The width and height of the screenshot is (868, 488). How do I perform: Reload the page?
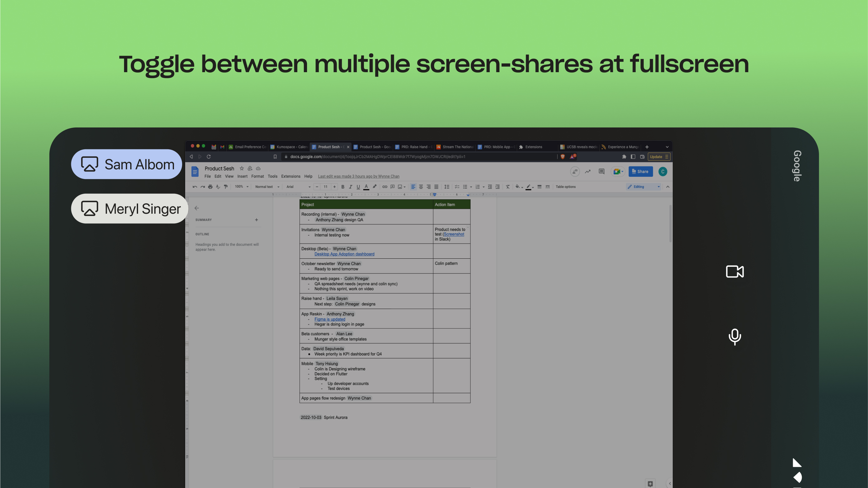209,157
